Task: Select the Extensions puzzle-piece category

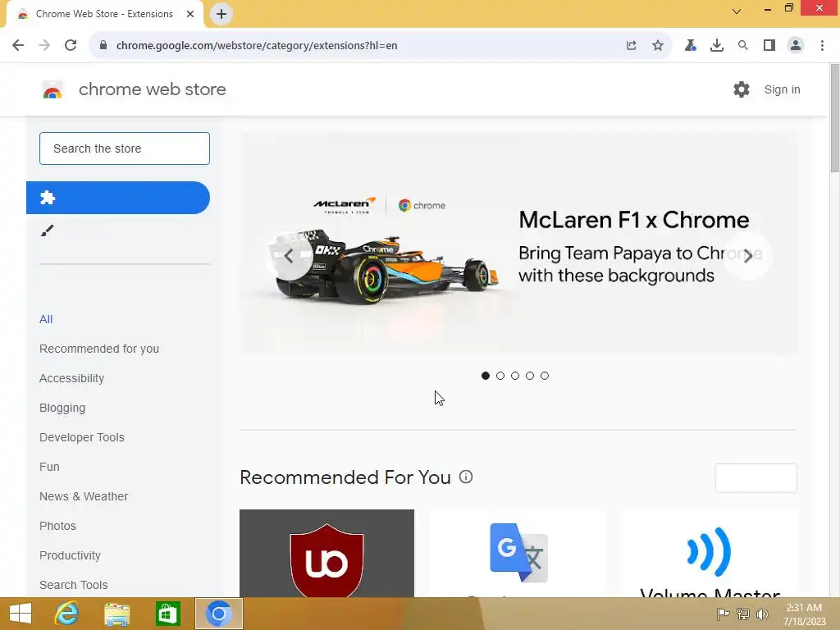Action: tap(118, 198)
